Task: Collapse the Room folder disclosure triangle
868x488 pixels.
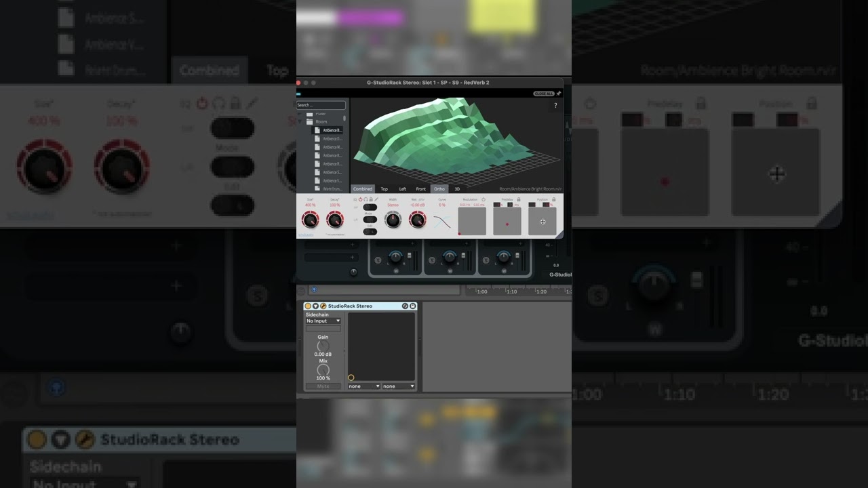Action: point(300,121)
